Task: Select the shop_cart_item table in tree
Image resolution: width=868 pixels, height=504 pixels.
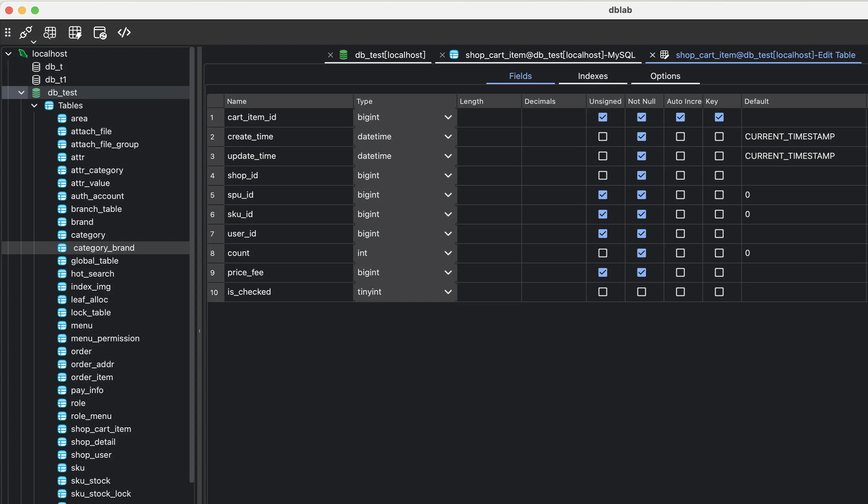Action: tap(101, 429)
